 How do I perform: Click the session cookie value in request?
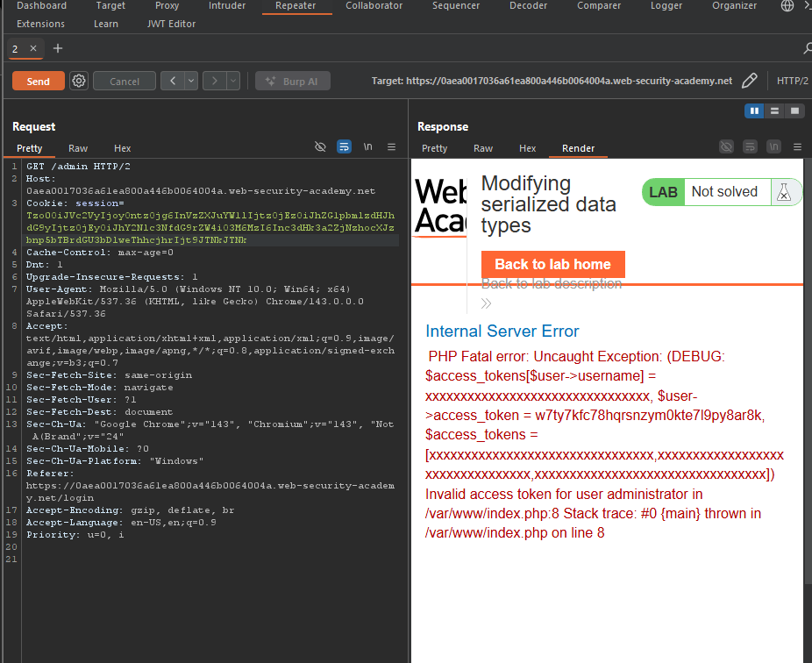(x=210, y=227)
